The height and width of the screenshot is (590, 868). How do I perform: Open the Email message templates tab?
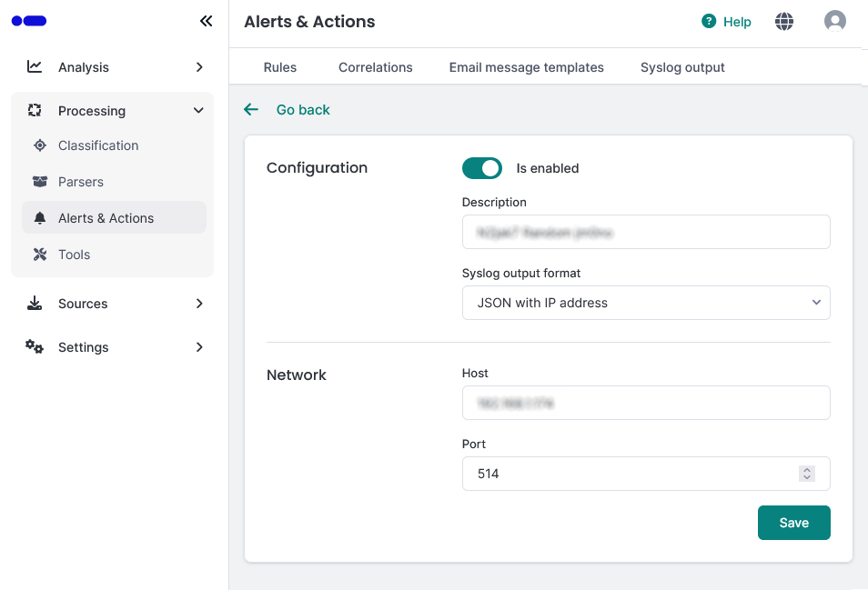526,66
